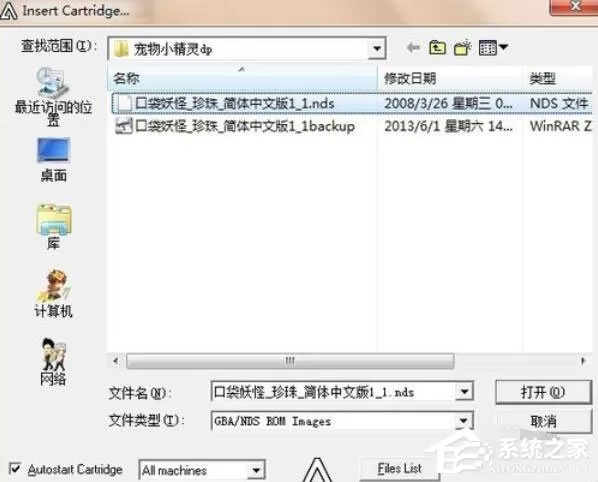Click the dialog title bar application icon

[8, 11]
